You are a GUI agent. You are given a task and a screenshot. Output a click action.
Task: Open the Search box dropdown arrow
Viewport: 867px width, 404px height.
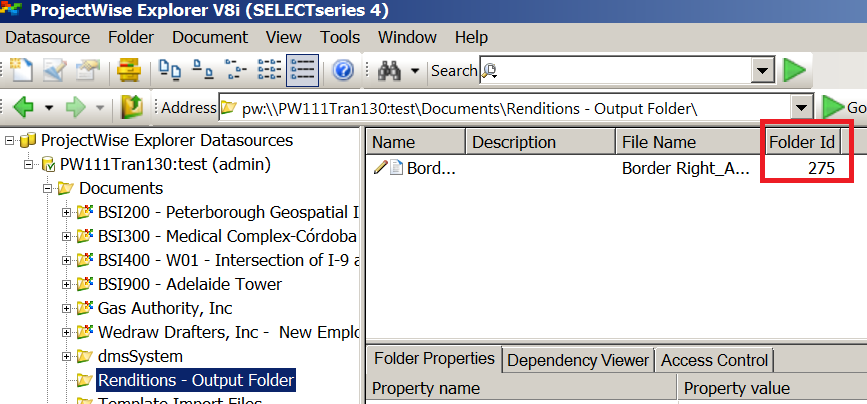[x=763, y=71]
